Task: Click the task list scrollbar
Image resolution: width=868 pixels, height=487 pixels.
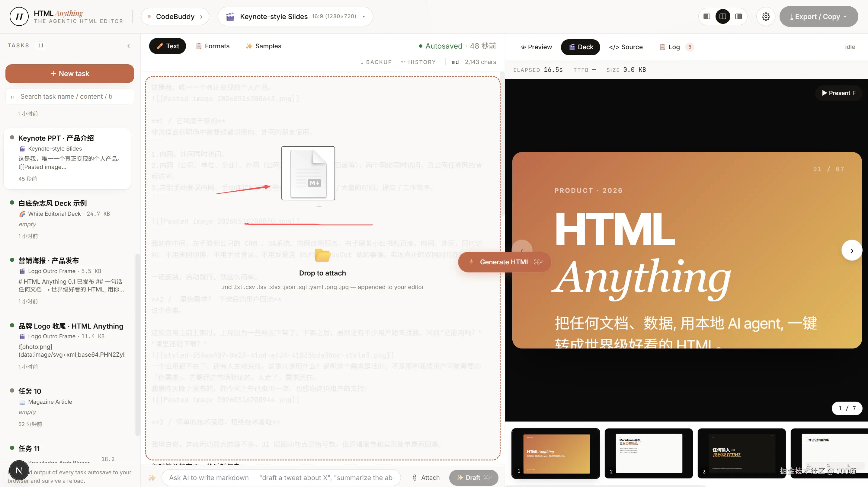Action: point(137,344)
